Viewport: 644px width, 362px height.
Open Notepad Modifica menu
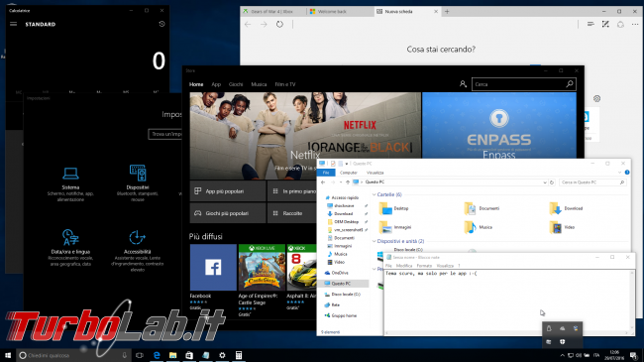pos(404,266)
